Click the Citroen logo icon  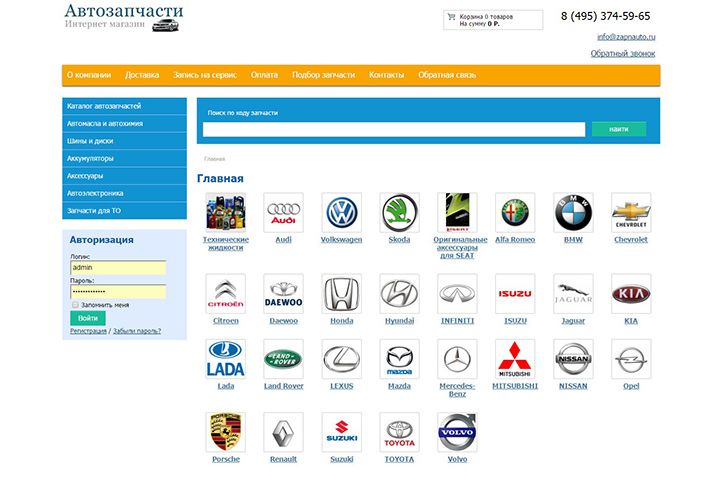[225, 294]
